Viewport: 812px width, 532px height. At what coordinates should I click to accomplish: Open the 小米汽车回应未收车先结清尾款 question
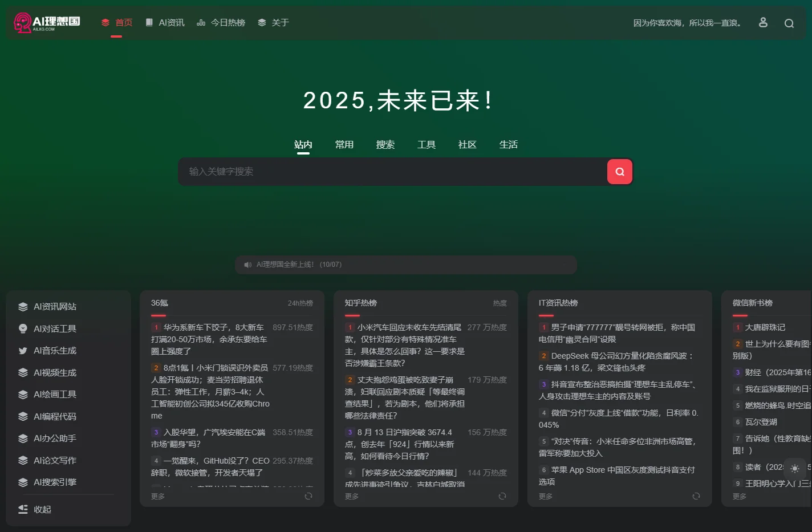pyautogui.click(x=405, y=345)
